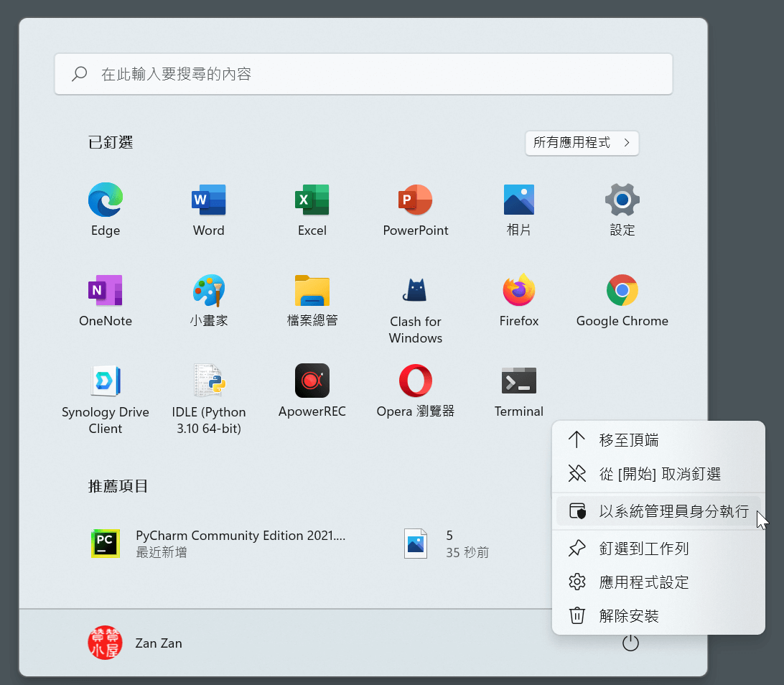784x685 pixels.
Task: Select 解除安裝 in the context menu
Action: pos(658,615)
